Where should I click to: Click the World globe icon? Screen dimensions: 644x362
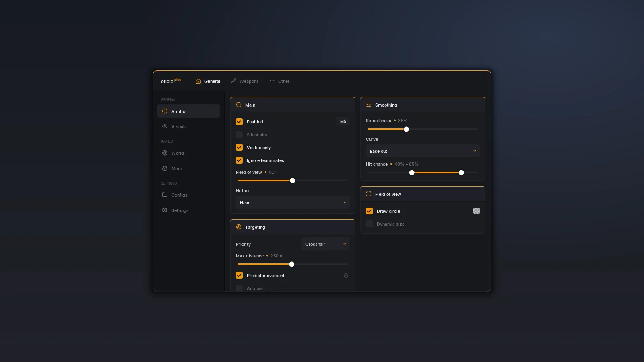(165, 153)
